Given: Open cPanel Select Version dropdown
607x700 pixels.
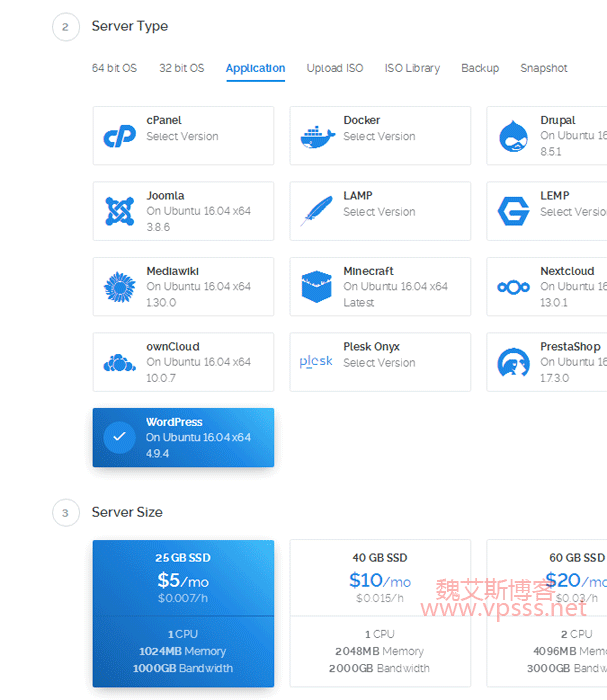Looking at the screenshot, I should point(182,137).
